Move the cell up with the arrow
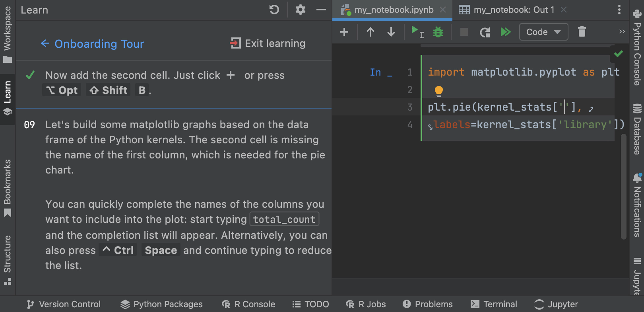Image resolution: width=644 pixels, height=312 pixels. click(370, 32)
